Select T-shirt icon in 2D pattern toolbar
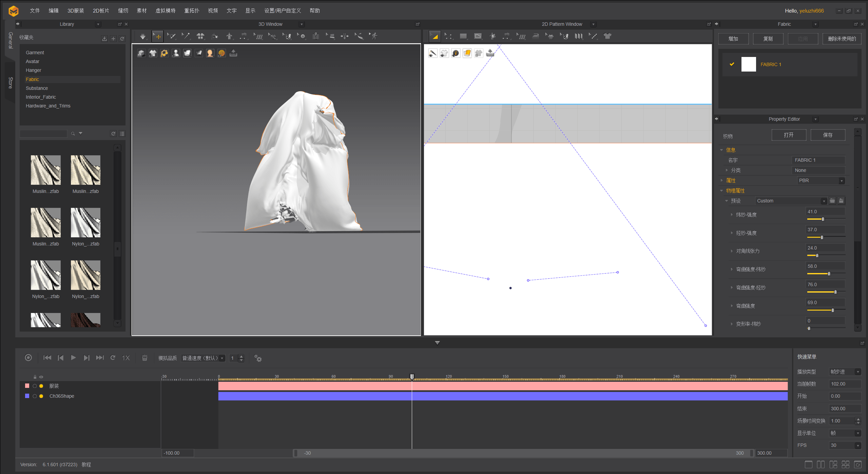Image resolution: width=868 pixels, height=474 pixels. [x=607, y=36]
